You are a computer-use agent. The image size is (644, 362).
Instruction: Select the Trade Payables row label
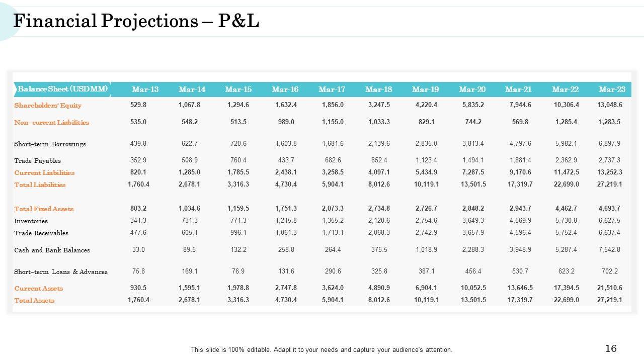[37, 161]
